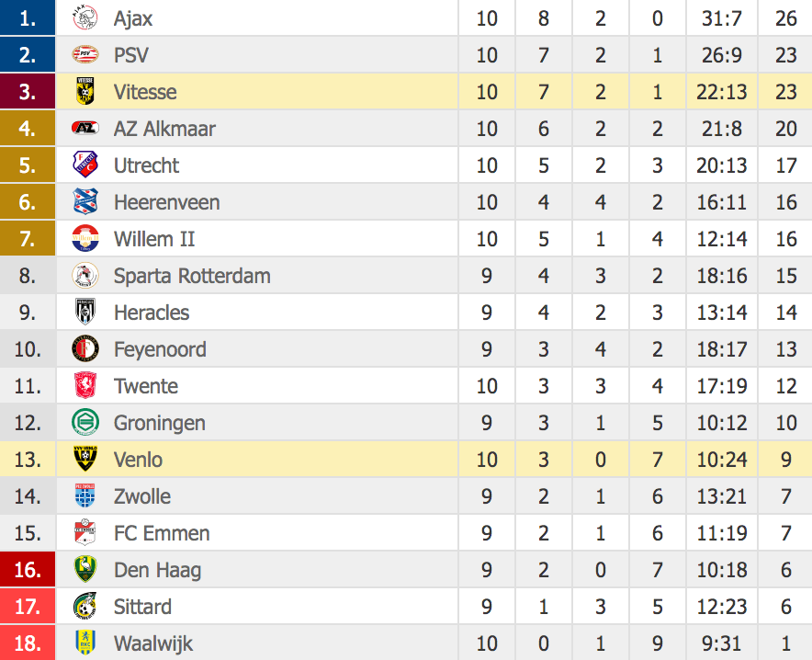Click Venlo's goal difference 10:24
Image resolution: width=812 pixels, height=660 pixels.
click(x=722, y=460)
